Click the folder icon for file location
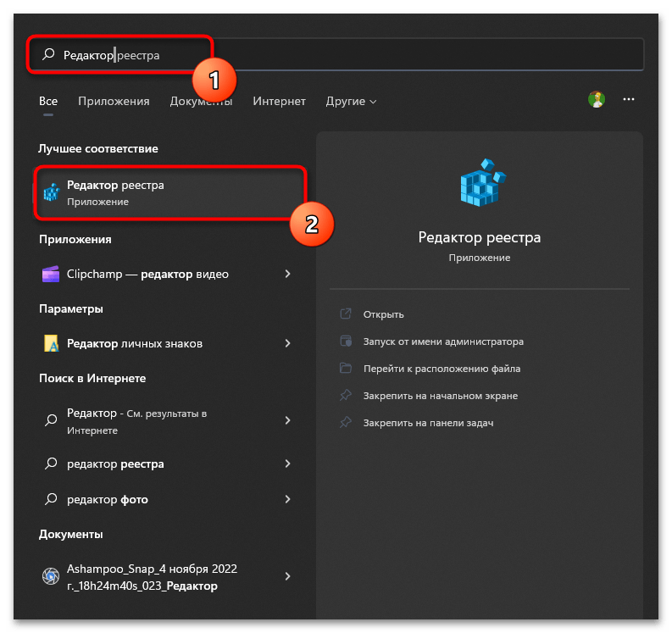Image resolution: width=672 pixels, height=633 pixels. click(x=346, y=368)
